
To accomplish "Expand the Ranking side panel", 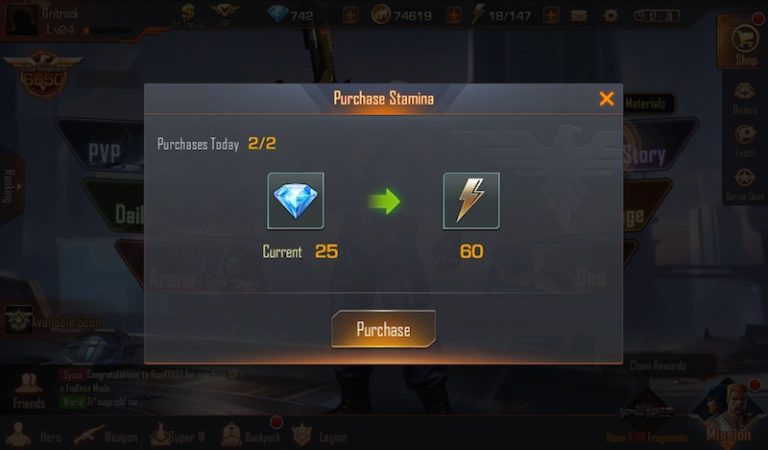I will pyautogui.click(x=10, y=186).
